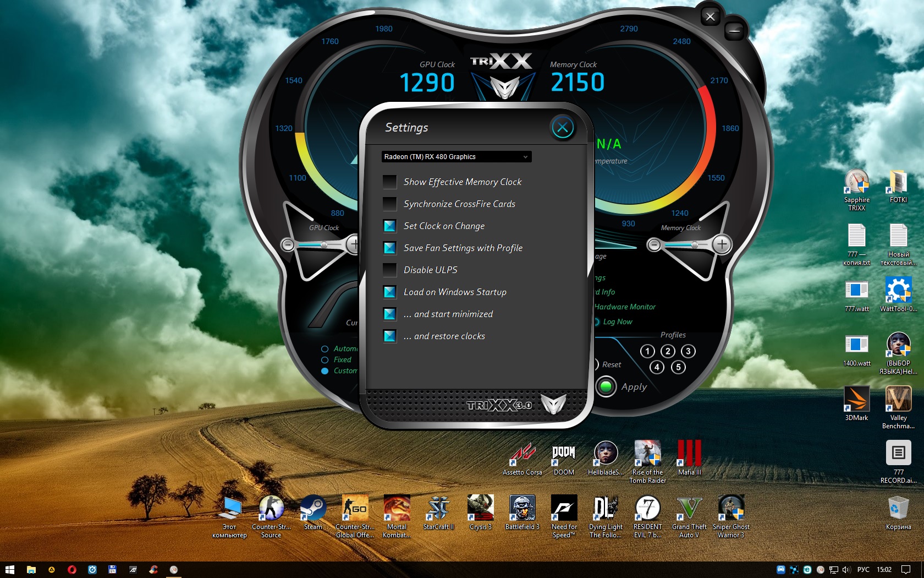Turn off Load on Windows Startup
Screen dimensions: 924x578
pos(389,292)
